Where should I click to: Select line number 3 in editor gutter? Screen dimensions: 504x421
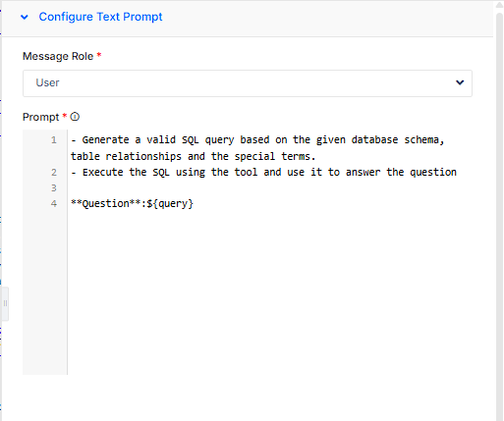[54, 188]
